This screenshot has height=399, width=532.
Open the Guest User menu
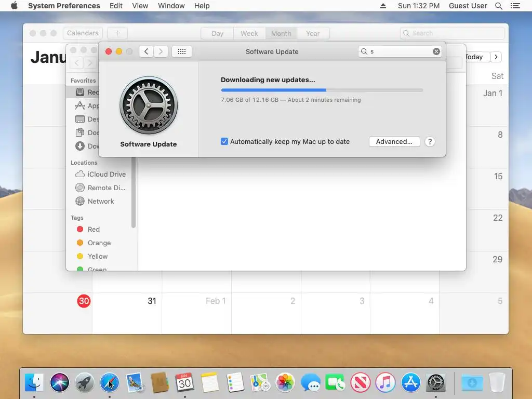468,6
